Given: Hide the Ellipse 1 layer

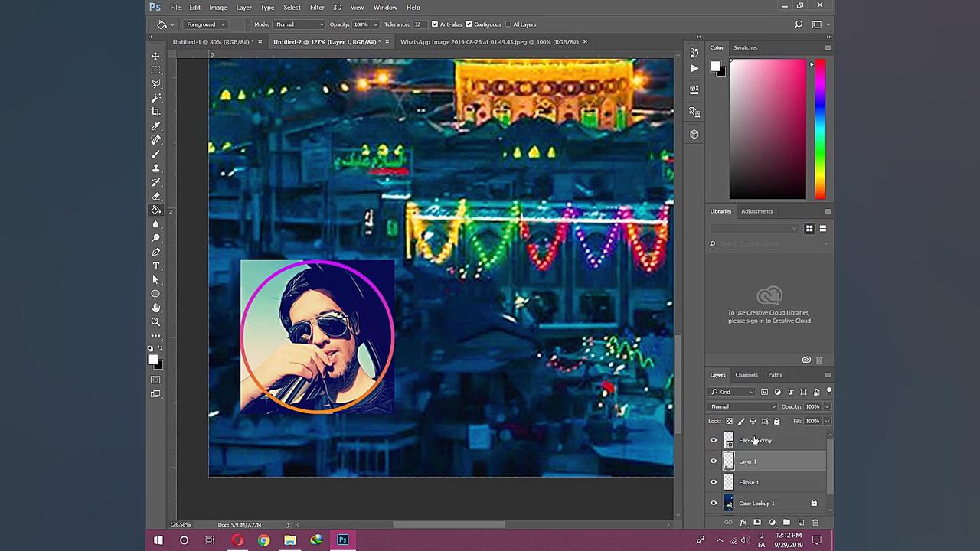Looking at the screenshot, I should tap(714, 482).
